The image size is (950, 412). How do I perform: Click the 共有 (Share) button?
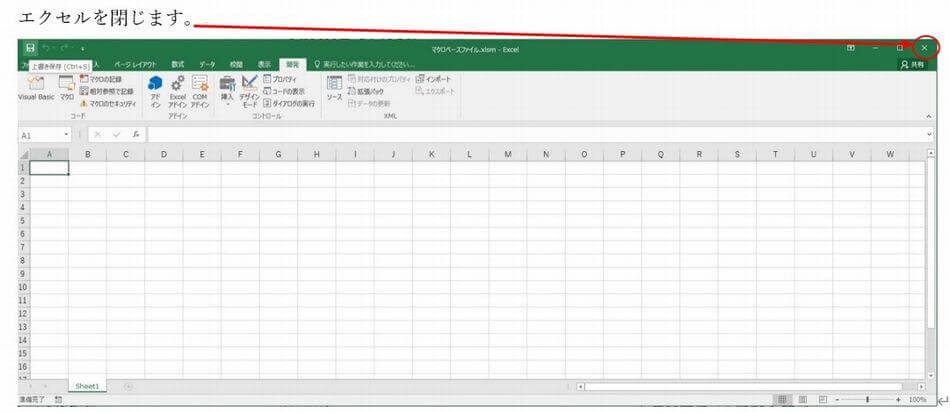(914, 64)
